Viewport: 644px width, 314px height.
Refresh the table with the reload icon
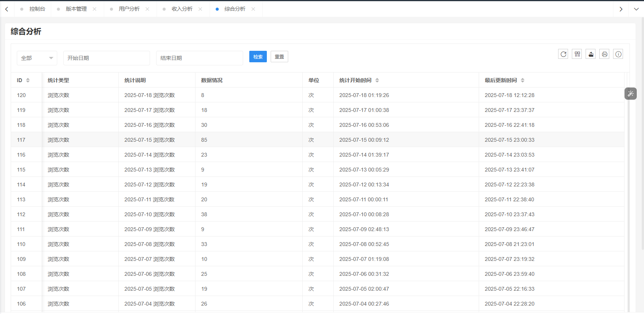(563, 54)
